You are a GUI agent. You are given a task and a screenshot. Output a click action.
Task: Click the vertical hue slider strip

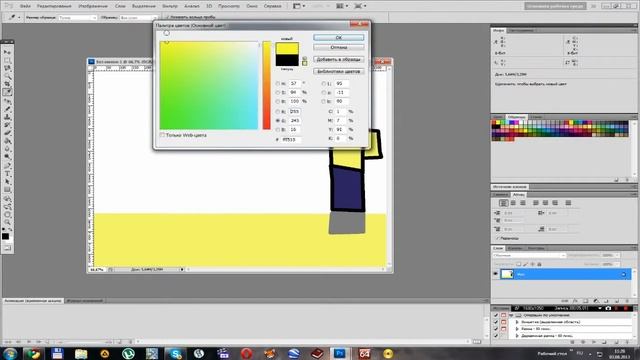tap(267, 85)
